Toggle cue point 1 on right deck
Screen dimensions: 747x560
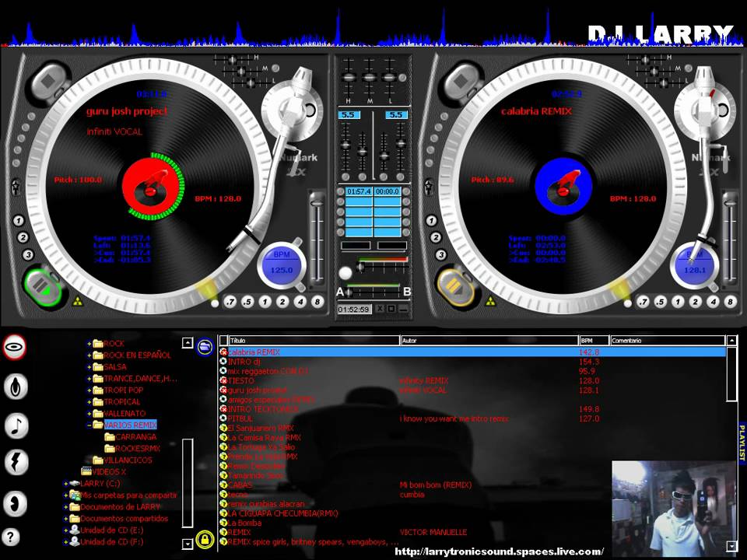[432, 220]
